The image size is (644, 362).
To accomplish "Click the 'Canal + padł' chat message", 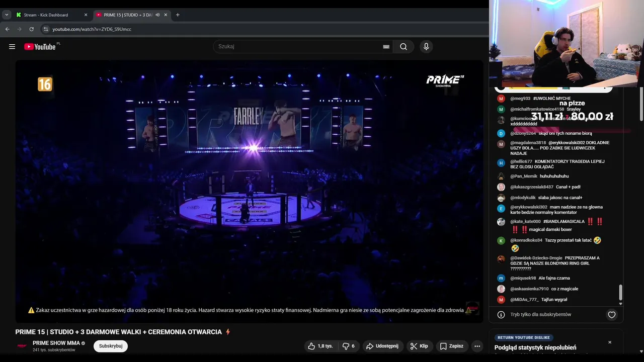I will (569, 187).
